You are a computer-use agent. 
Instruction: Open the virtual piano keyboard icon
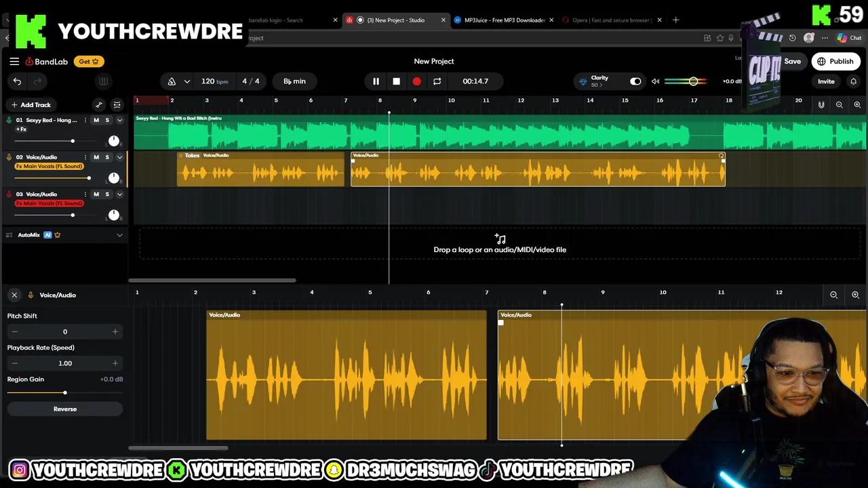(103, 81)
